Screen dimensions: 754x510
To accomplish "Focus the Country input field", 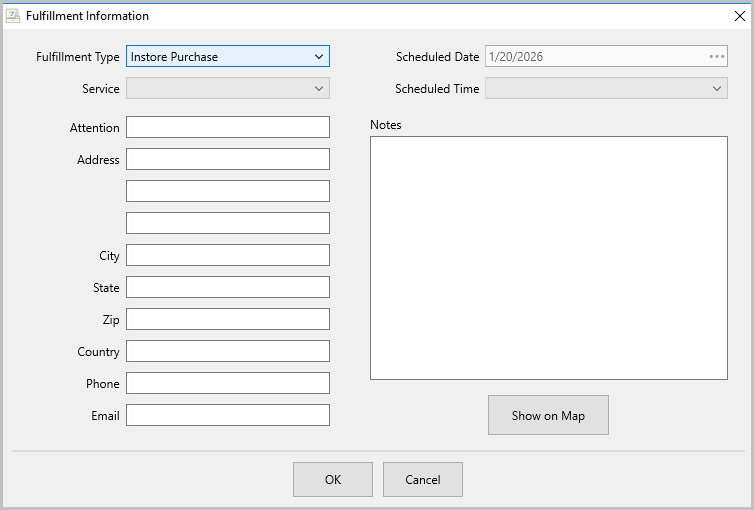I will point(227,351).
